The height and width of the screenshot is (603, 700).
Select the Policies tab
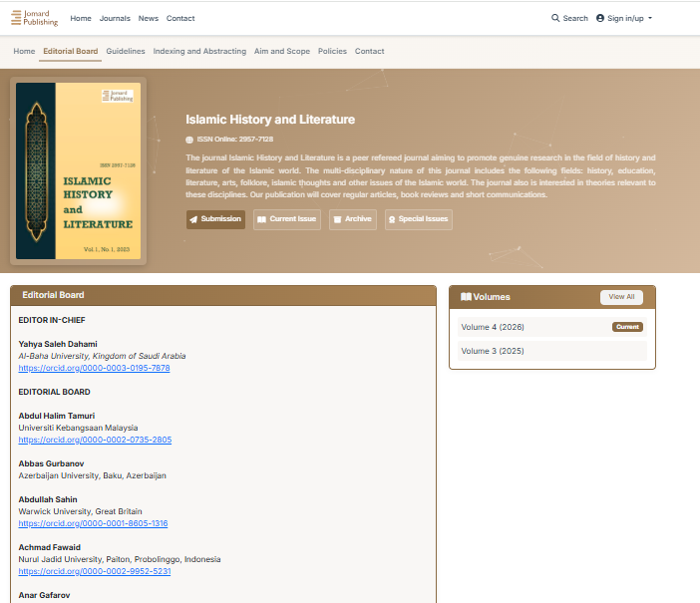332,51
